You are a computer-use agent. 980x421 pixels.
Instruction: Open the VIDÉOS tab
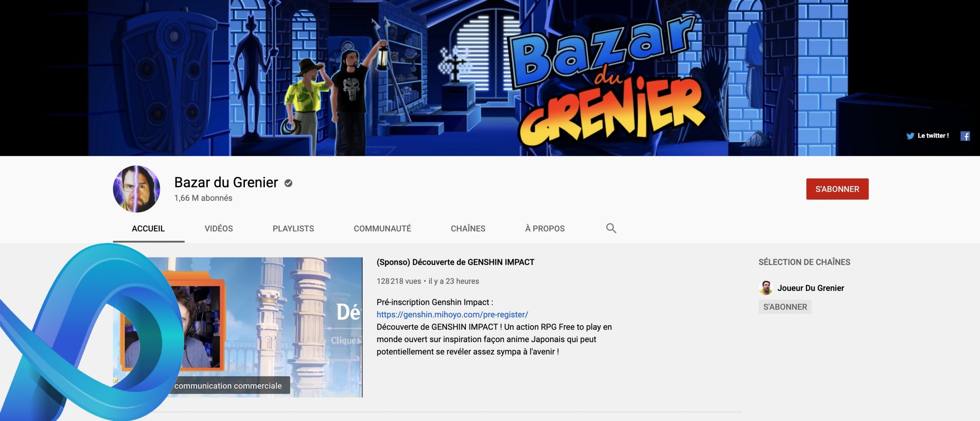pos(219,229)
